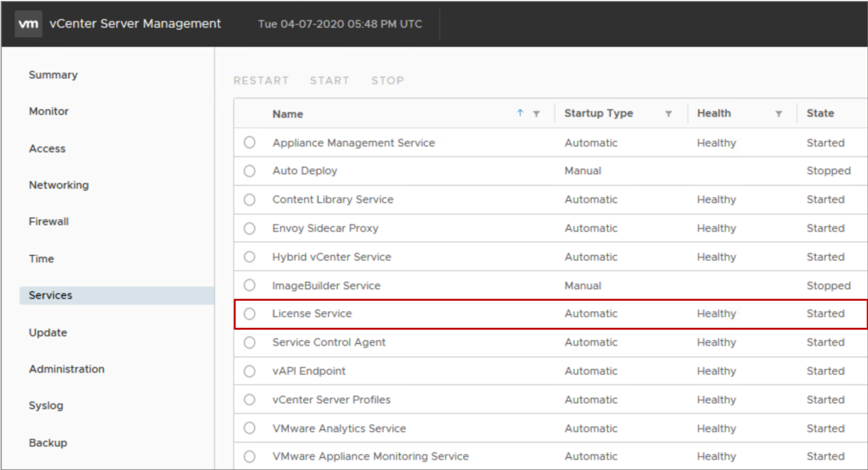Click the vCenter Server Management title
Viewport: 868px width, 470px height.
(135, 24)
